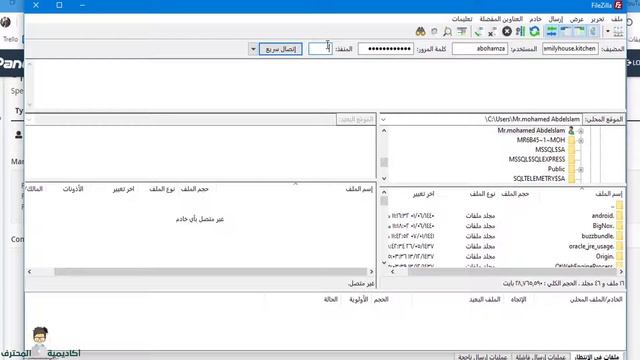The width and height of the screenshot is (640, 360).
Task: Toggle directory comparison icon
Action: pyautogui.click(x=448, y=31)
